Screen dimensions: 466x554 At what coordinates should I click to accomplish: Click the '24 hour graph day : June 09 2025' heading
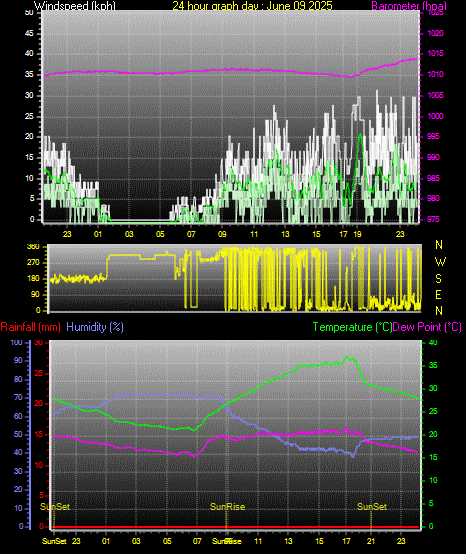coord(252,6)
